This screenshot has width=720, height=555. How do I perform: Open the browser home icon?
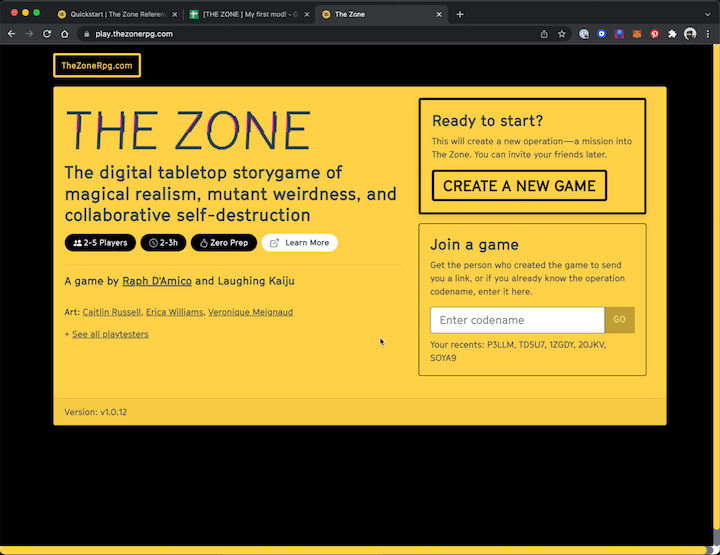pos(65,34)
